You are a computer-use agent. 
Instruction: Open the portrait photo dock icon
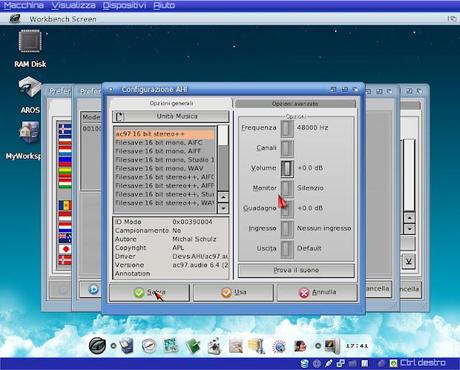coord(300,346)
